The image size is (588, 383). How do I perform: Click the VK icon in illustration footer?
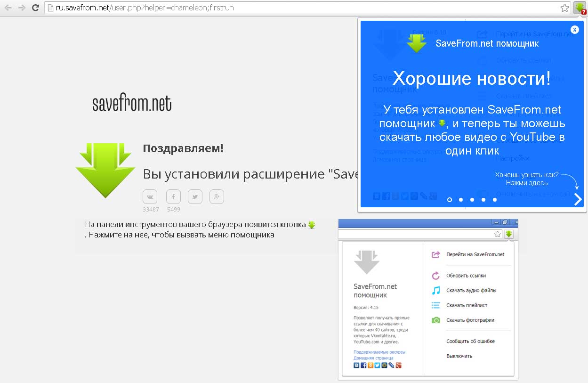(x=356, y=365)
